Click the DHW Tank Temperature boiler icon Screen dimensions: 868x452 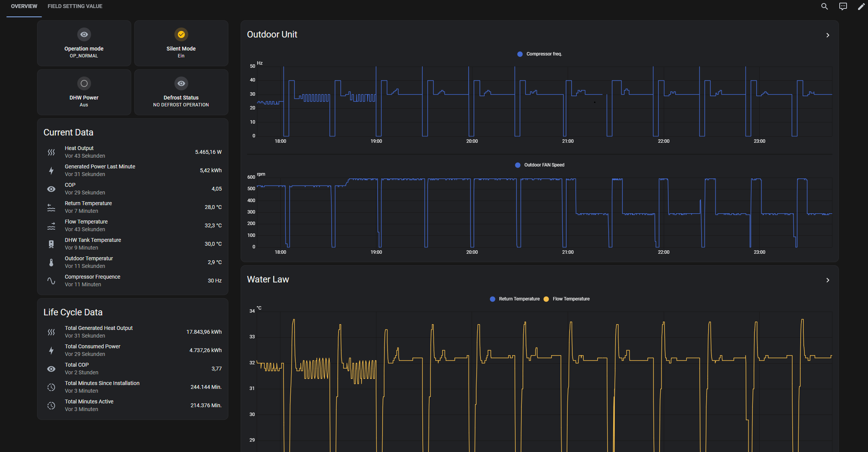click(51, 244)
